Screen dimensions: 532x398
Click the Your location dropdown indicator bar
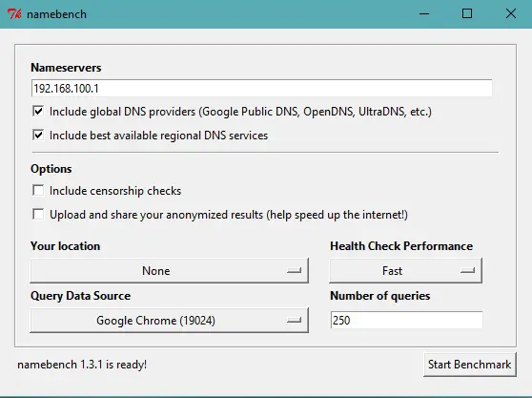point(294,271)
